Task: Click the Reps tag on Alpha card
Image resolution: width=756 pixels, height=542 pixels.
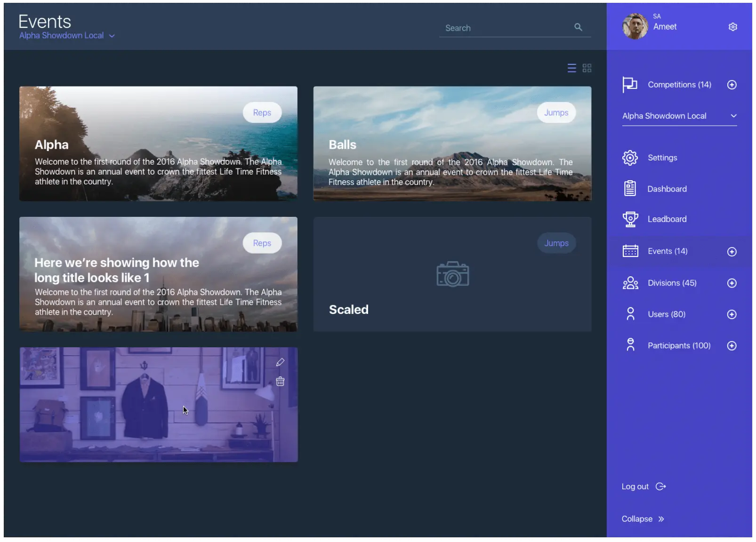Action: point(262,113)
